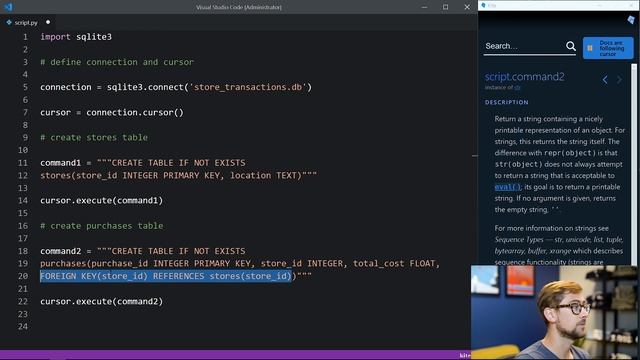Open the str link under script.command2
This screenshot has width=640, height=360.
click(517, 87)
